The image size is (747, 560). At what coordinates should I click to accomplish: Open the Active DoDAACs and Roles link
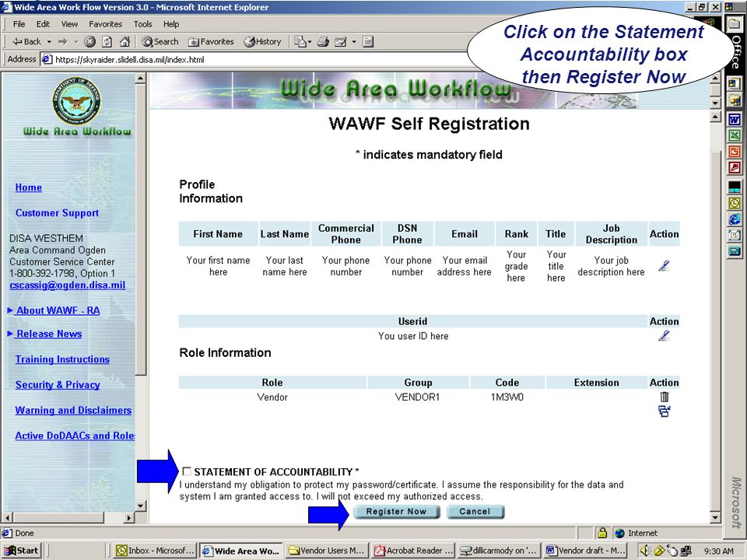tap(75, 436)
